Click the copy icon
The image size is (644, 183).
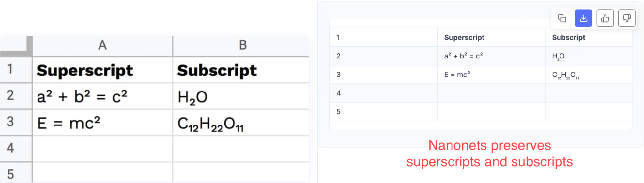562,18
